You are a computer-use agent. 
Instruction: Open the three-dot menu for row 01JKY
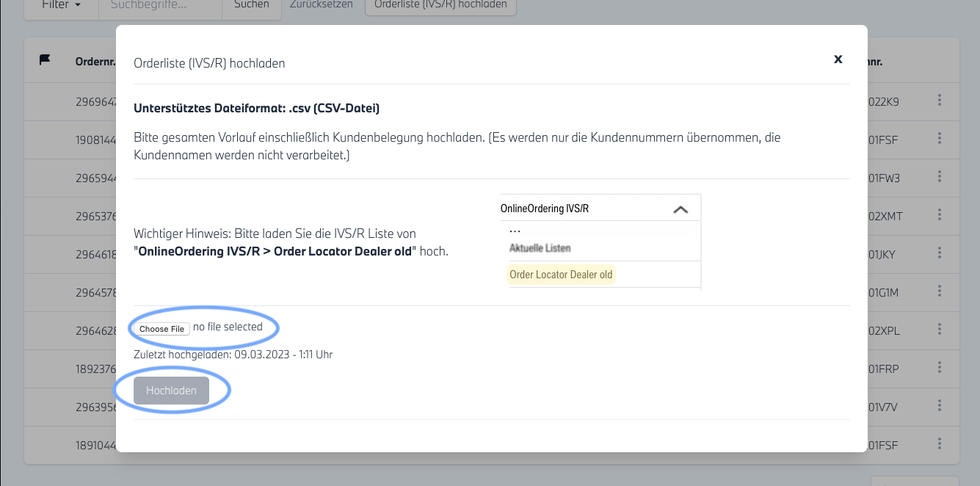(x=940, y=253)
